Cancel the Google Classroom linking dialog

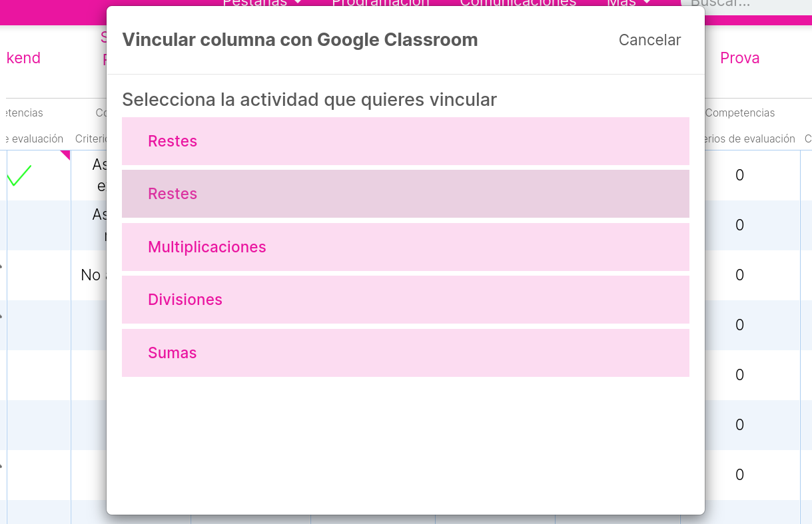pos(649,40)
